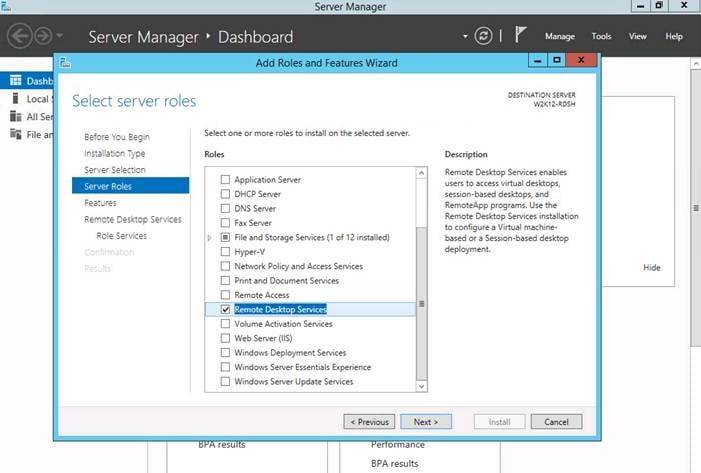Viewport: 701px width, 473px height.
Task: Click the Previous button
Action: pyautogui.click(x=369, y=422)
